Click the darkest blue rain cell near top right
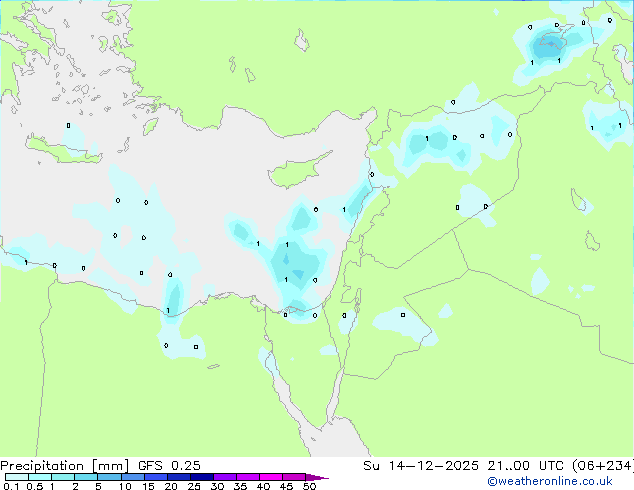Viewport: 634px width, 490px height. 551,44
